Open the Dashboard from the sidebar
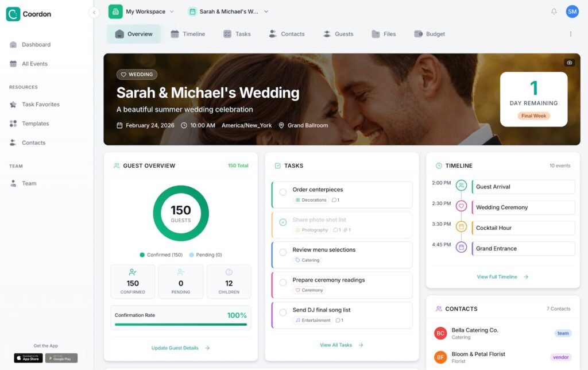 [x=36, y=44]
